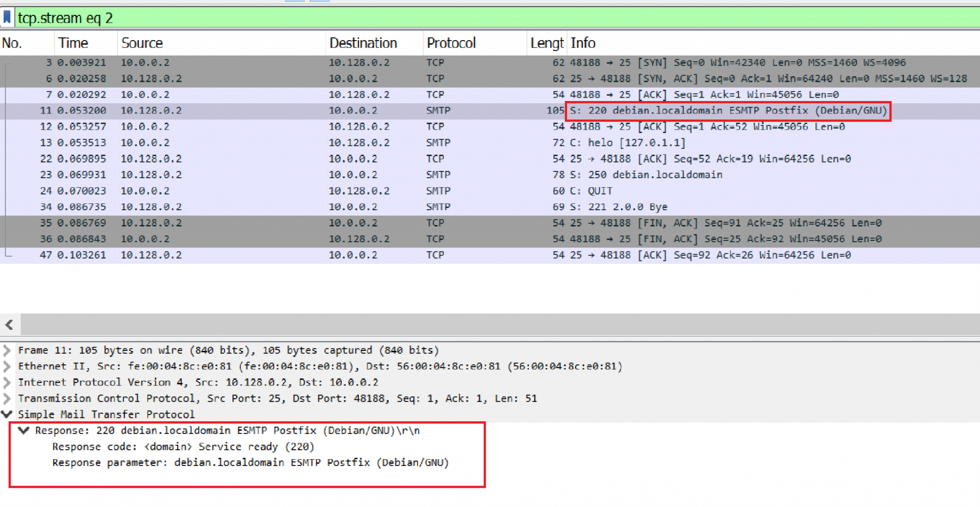Select the Response code Service ready line
This screenshot has width=980, height=507.
pyautogui.click(x=184, y=446)
